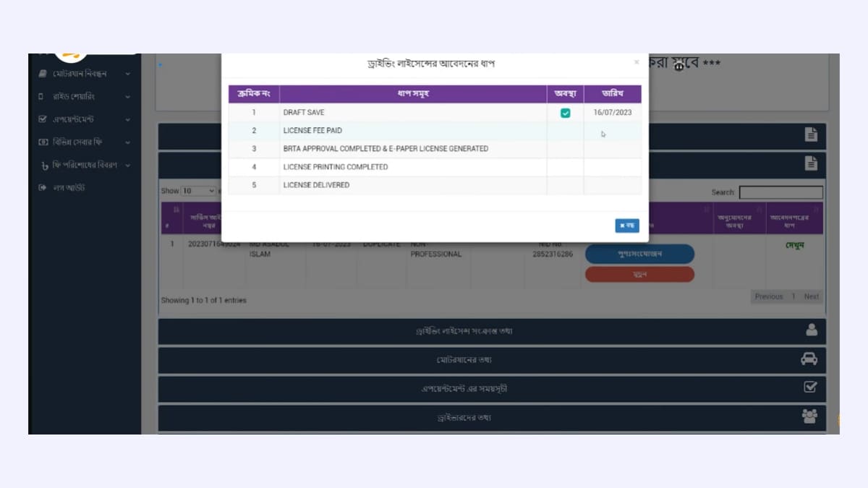Viewport: 868px width, 488px height.
Task: Click the group icon on the drivers info bar
Action: click(810, 416)
